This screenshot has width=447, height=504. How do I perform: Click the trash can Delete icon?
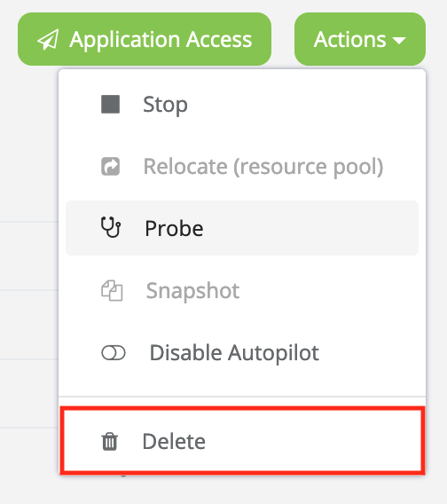coord(110,442)
